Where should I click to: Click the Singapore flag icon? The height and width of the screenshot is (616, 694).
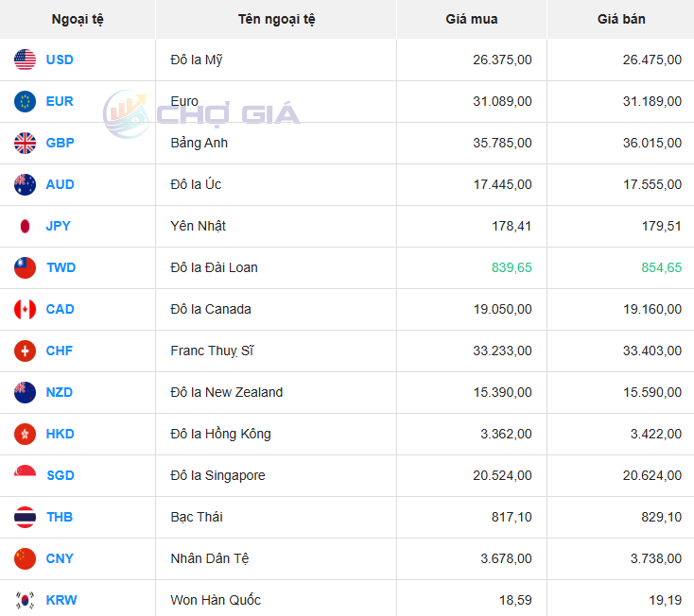pos(26,475)
